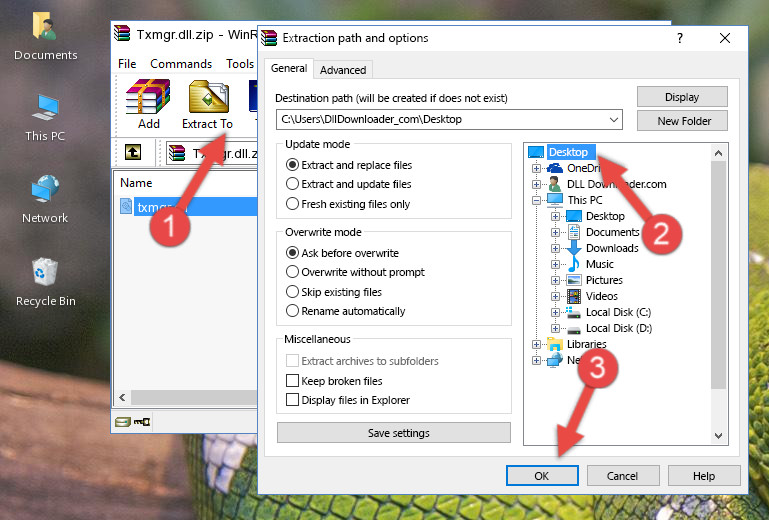769x520 pixels.
Task: Click the Display button
Action: [682, 97]
